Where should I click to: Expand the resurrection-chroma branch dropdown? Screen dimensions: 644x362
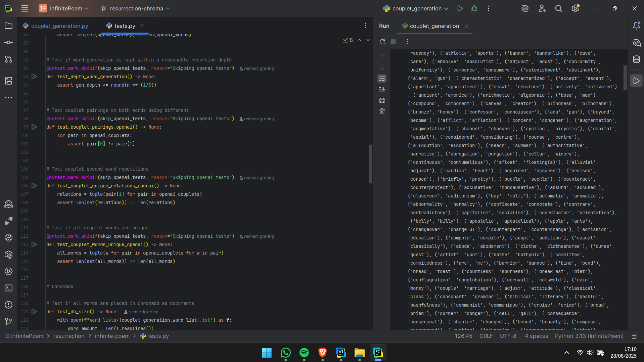click(x=135, y=8)
